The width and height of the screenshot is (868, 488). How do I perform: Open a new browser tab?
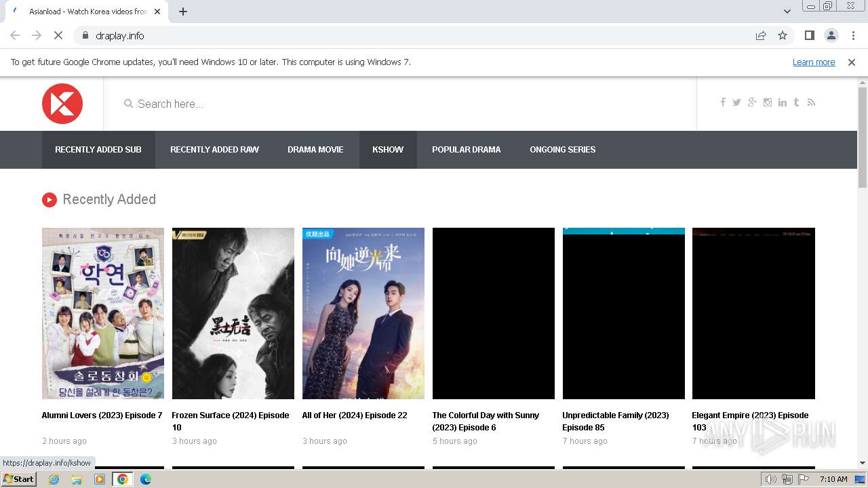[183, 12]
